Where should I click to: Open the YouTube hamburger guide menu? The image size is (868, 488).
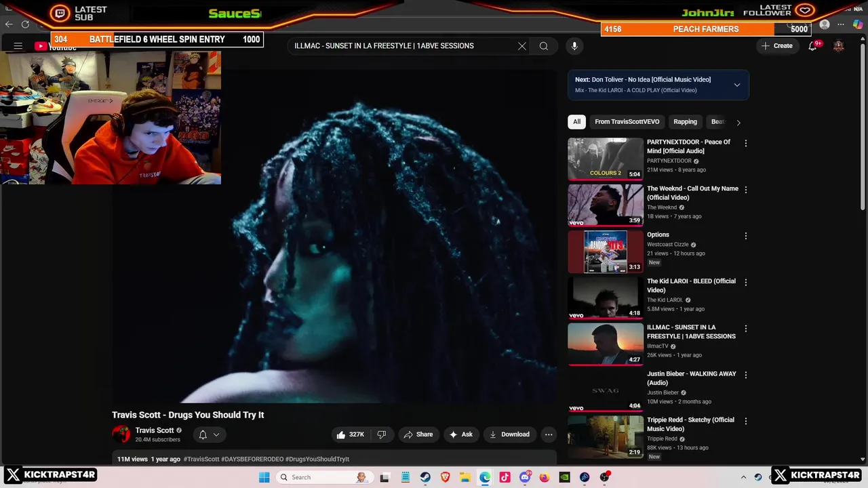click(18, 46)
